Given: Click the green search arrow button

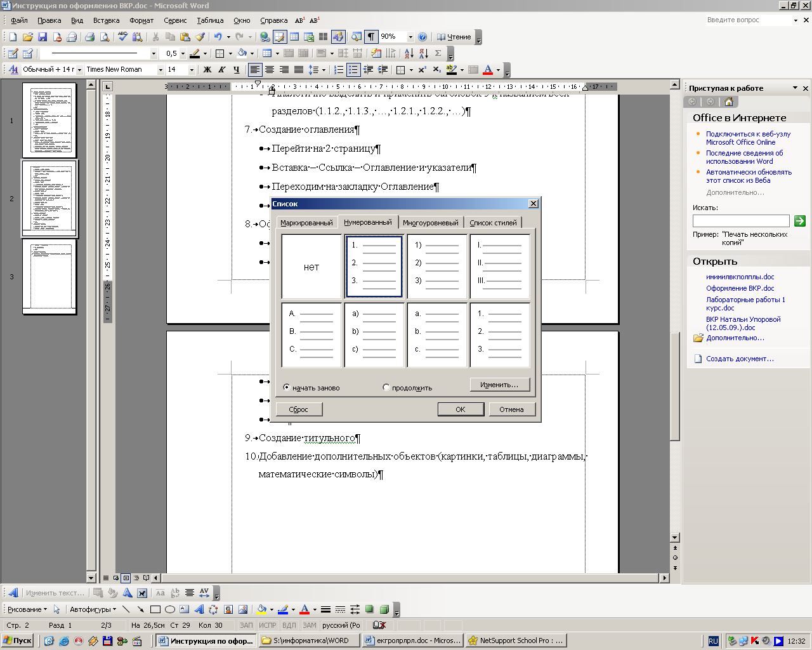Looking at the screenshot, I should (x=800, y=221).
